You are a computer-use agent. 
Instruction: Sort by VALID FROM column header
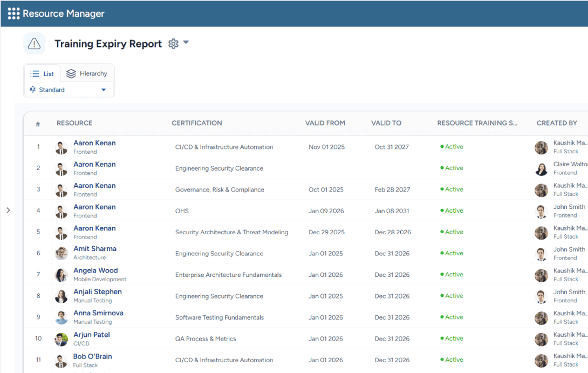pyautogui.click(x=325, y=123)
